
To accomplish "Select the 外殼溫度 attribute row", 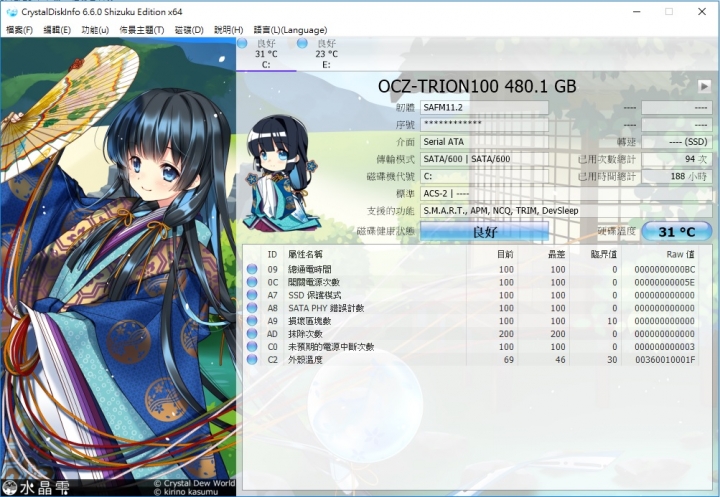I will [471, 359].
